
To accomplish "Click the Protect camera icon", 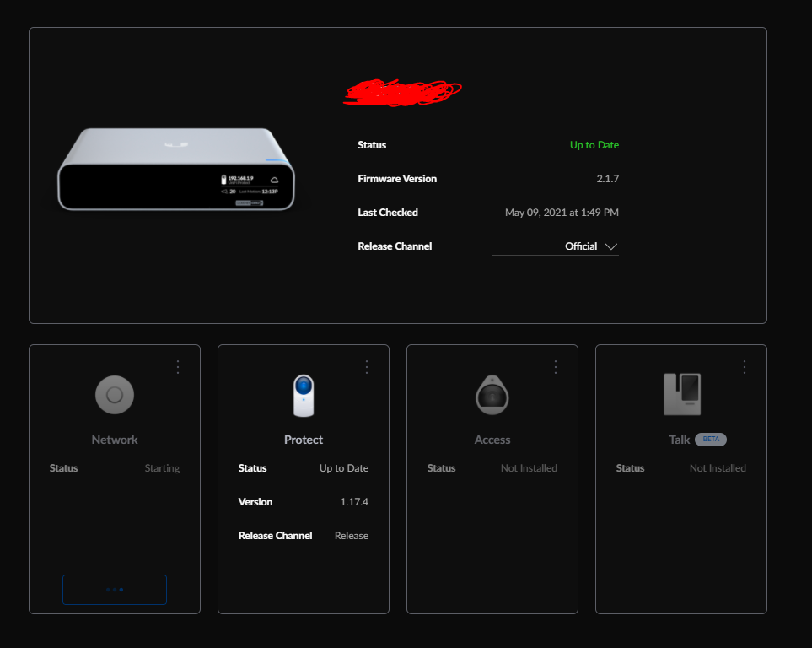I will (304, 395).
